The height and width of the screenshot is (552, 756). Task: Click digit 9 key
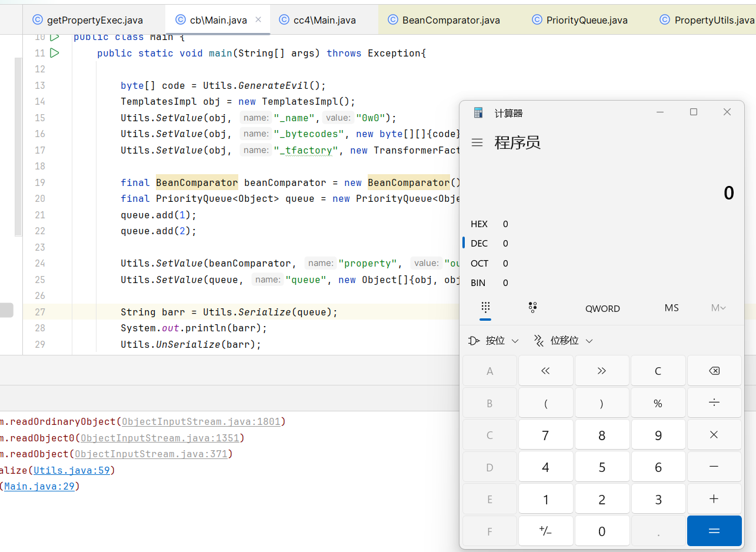[x=658, y=435]
